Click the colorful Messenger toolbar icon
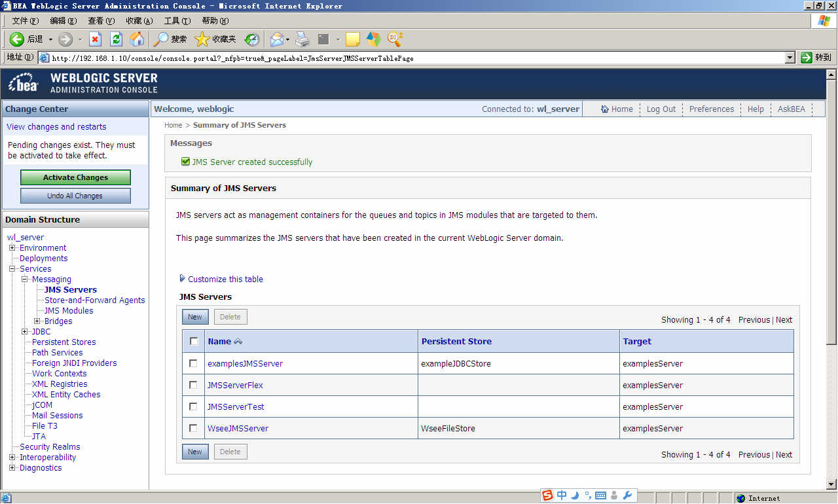The width and height of the screenshot is (838, 504). pos(373,39)
